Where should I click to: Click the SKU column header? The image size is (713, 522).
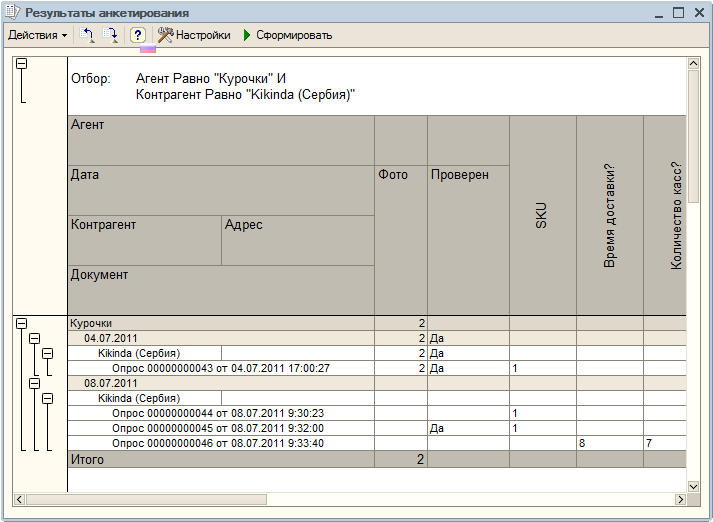tap(543, 216)
